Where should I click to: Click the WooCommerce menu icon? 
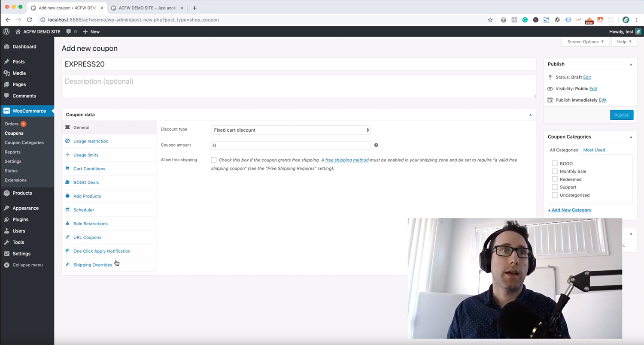click(6, 111)
